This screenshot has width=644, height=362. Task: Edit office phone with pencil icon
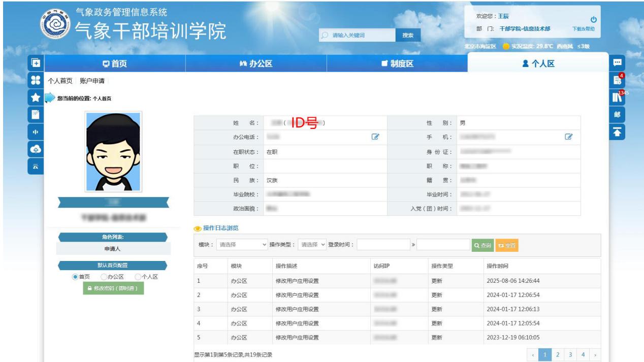[375, 137]
